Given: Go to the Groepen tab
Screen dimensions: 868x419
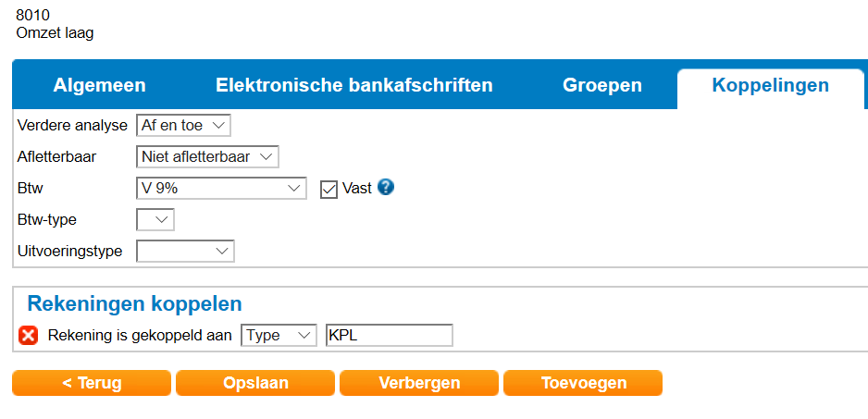Looking at the screenshot, I should point(602,86).
